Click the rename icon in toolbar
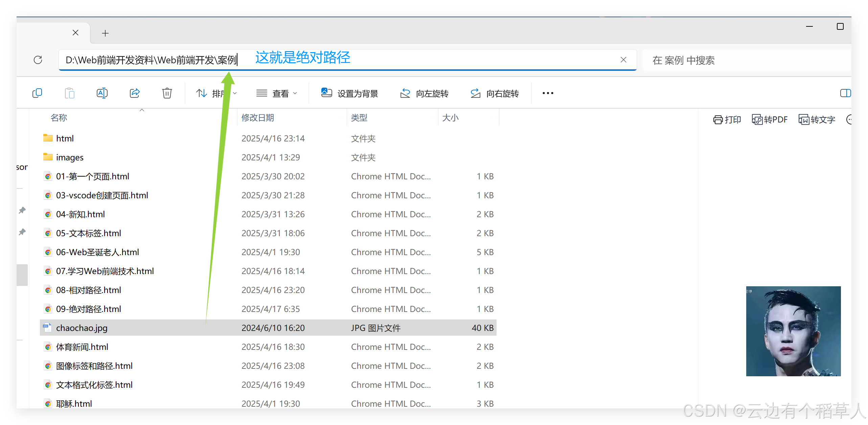This screenshot has width=868, height=425. (102, 93)
